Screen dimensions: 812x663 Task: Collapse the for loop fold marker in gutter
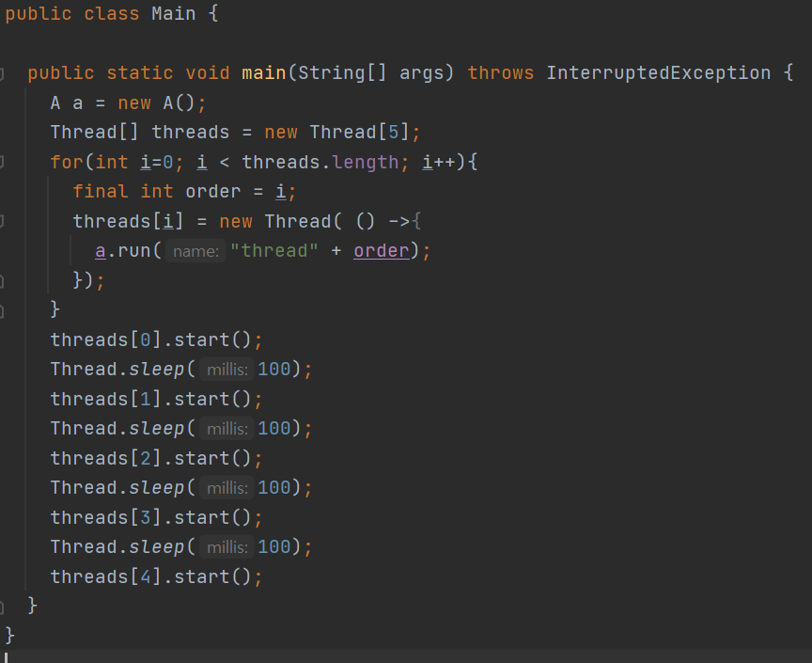[x=2, y=163]
